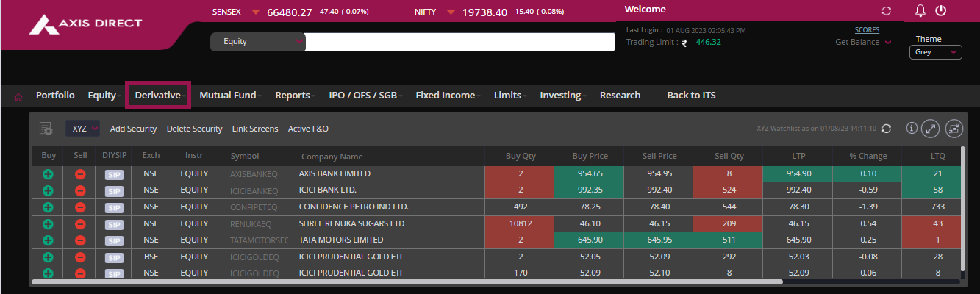The height and width of the screenshot is (294, 980).
Task: Open the Research menu item
Action: pos(620,96)
